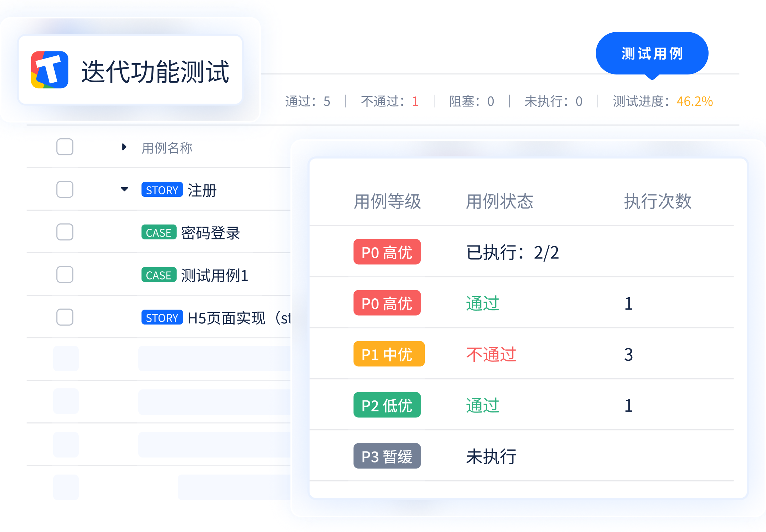Click the CASE tag beside 密码登录
The image size is (766, 532).
tap(159, 232)
